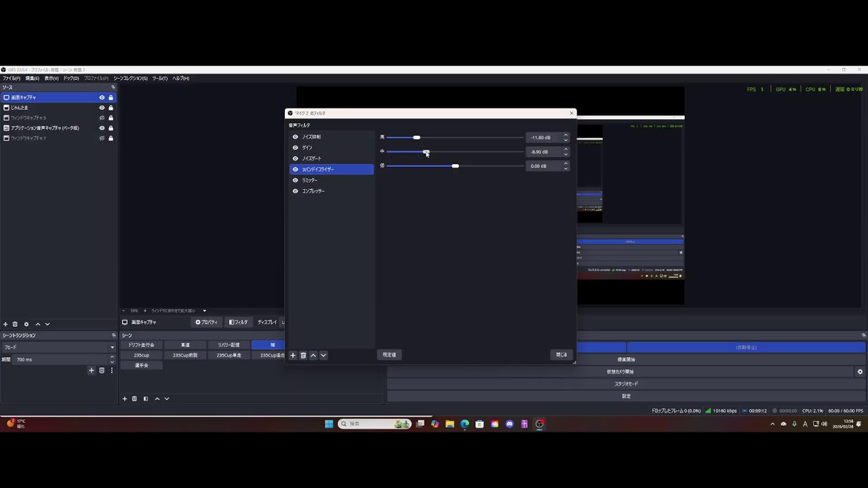Toggle lock on ウィンドウキャプチャ 7 source
868x488 pixels.
tap(111, 138)
